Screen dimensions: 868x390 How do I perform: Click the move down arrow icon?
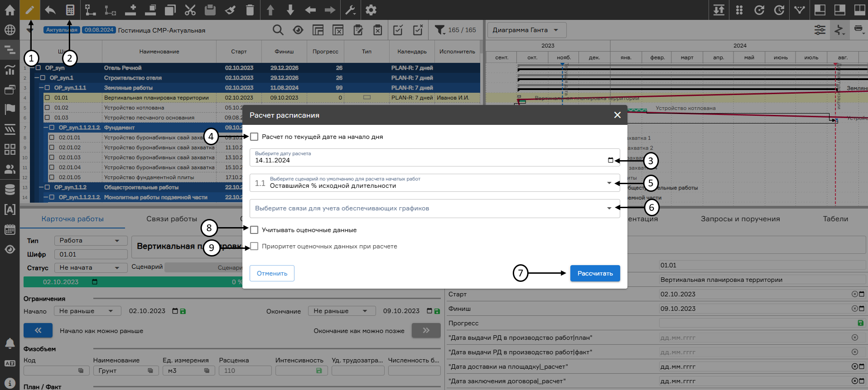(290, 10)
